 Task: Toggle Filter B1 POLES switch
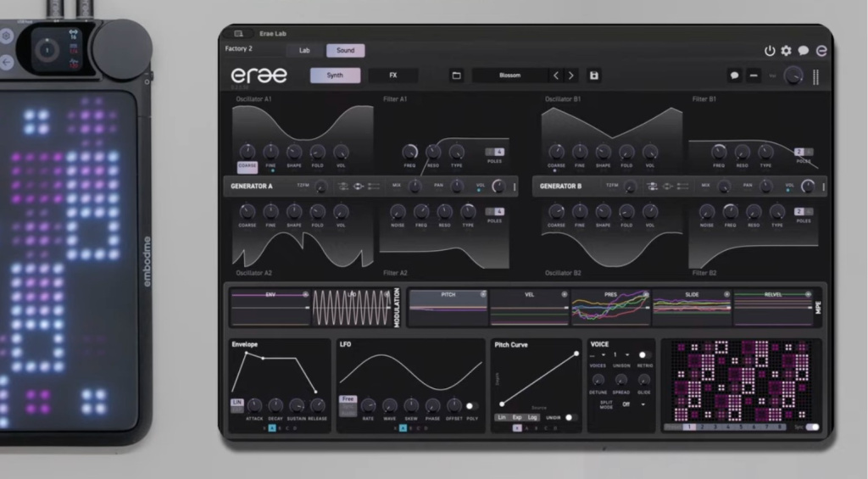(804, 152)
